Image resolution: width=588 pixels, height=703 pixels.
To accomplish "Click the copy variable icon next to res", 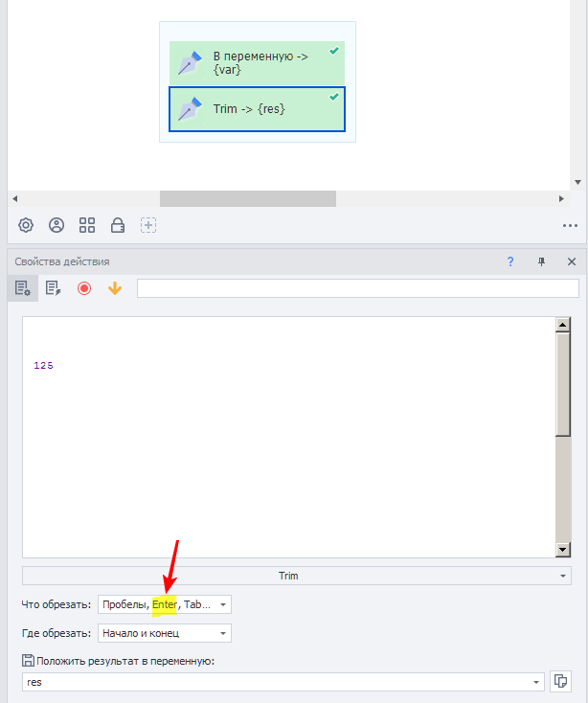I will click(x=560, y=682).
